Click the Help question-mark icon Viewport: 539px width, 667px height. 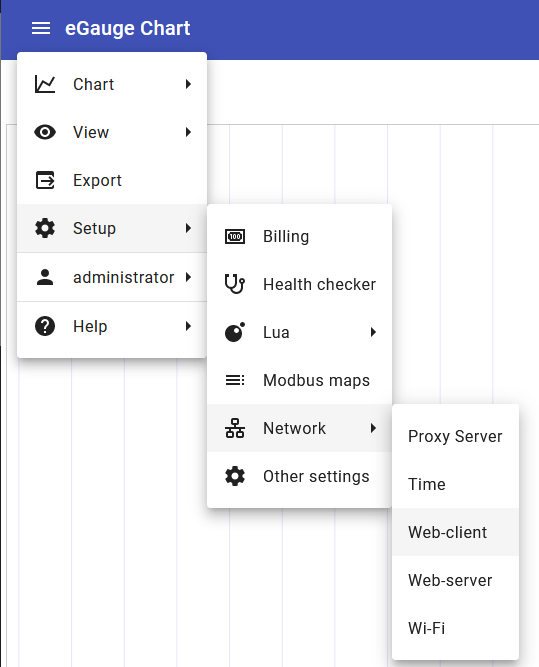[x=45, y=326]
